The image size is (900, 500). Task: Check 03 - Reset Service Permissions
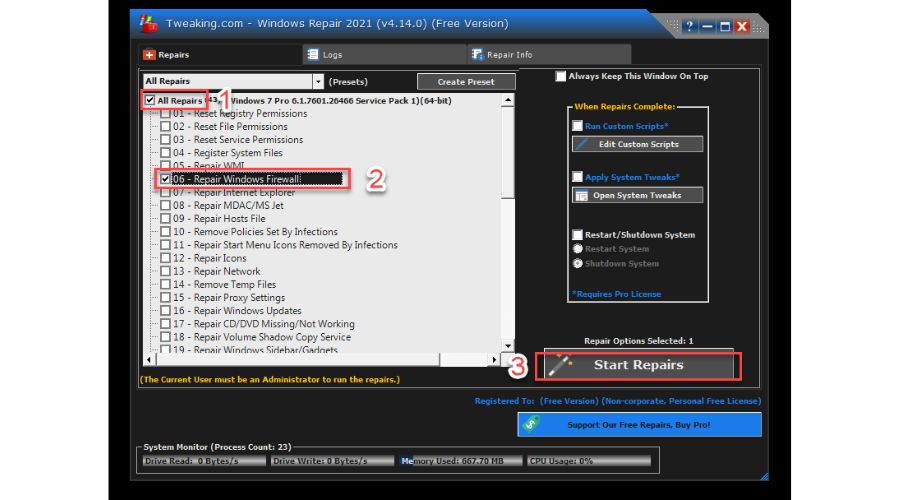point(165,139)
